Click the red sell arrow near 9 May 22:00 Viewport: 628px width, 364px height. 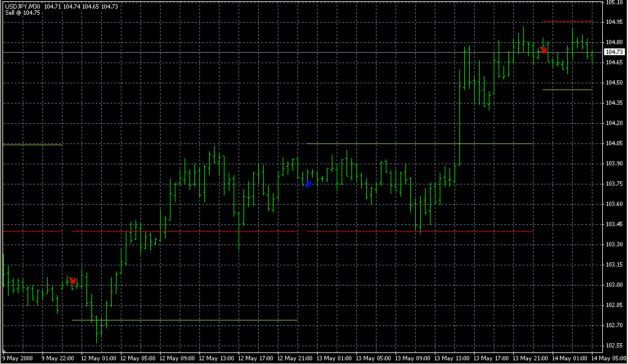coord(72,280)
